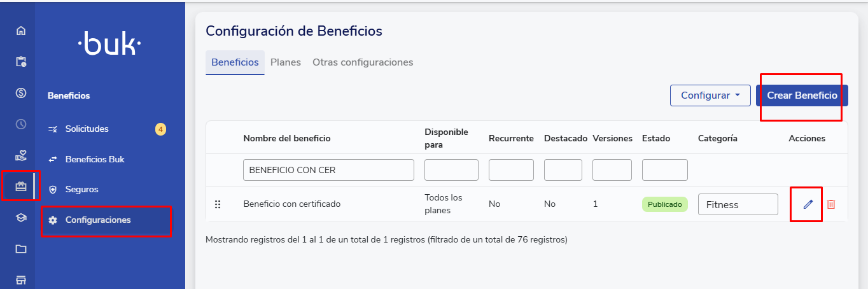Open the Fitness category selector
Image resolution: width=868 pixels, height=289 pixels.
(x=738, y=204)
